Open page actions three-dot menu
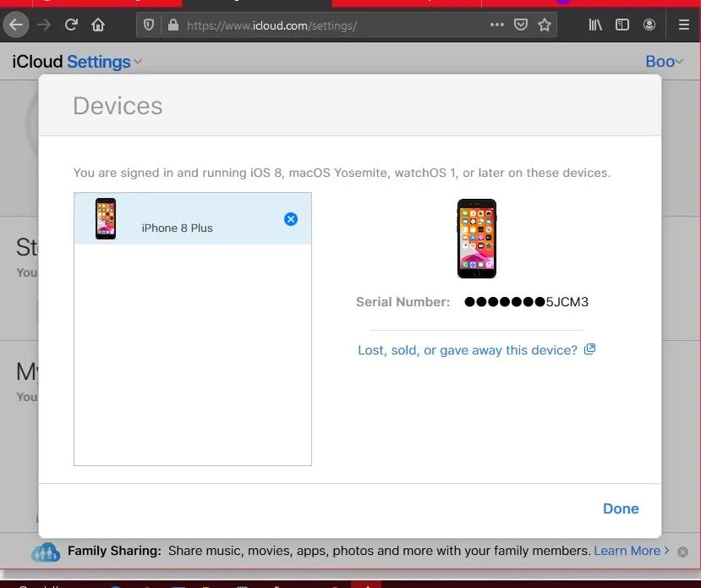The width and height of the screenshot is (701, 588). tap(497, 25)
